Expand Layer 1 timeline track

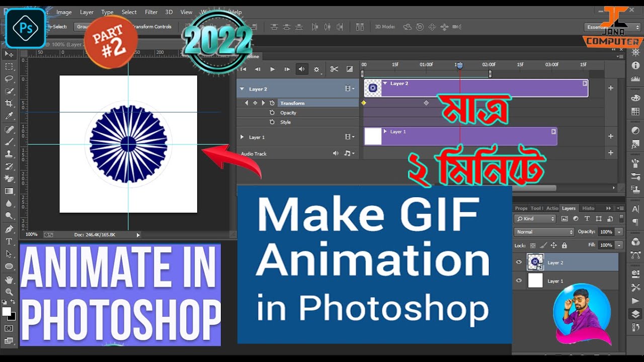tap(242, 137)
